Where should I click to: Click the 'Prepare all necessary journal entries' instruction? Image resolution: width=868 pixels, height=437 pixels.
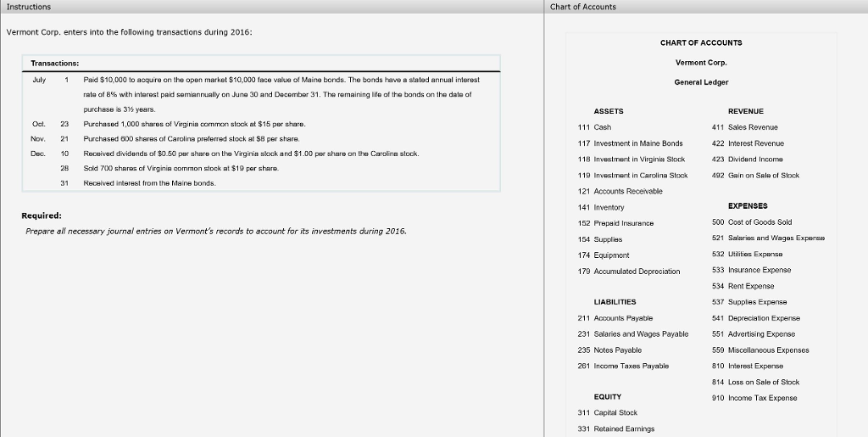click(216, 232)
